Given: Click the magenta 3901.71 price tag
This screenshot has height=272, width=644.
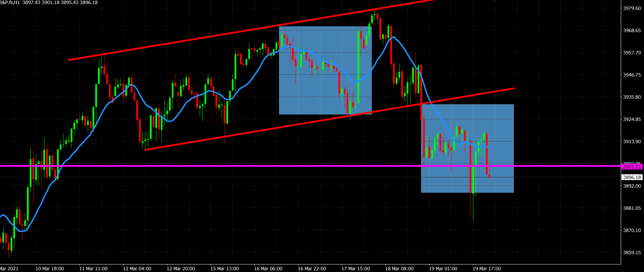Looking at the screenshot, I should pos(632,167).
